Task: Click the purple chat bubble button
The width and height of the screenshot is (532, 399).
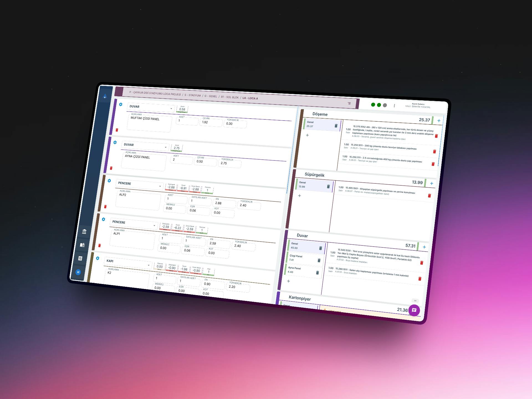Action: 414,310
